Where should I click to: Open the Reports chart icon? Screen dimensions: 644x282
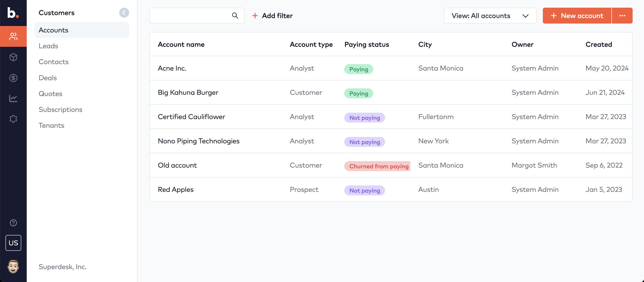click(x=13, y=98)
